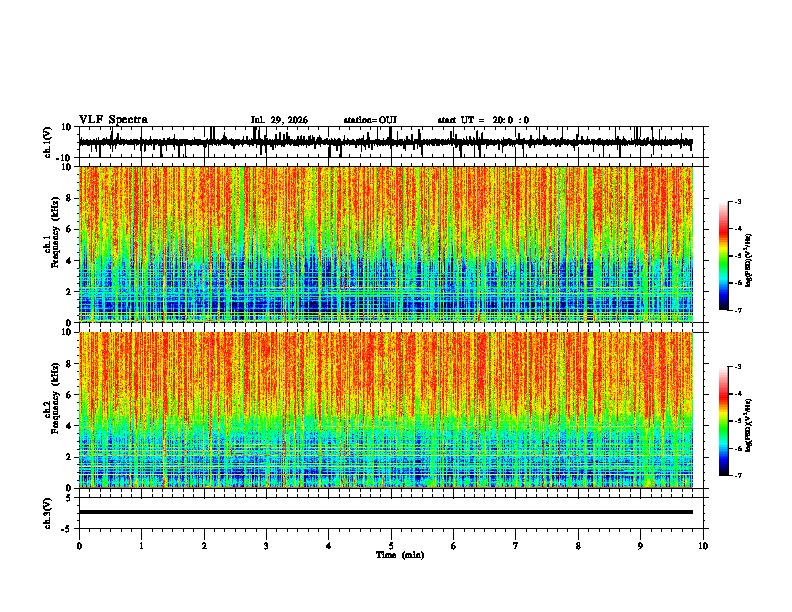Click the time axis tick label "10"
The height and width of the screenshot is (612, 792).
click(x=703, y=546)
